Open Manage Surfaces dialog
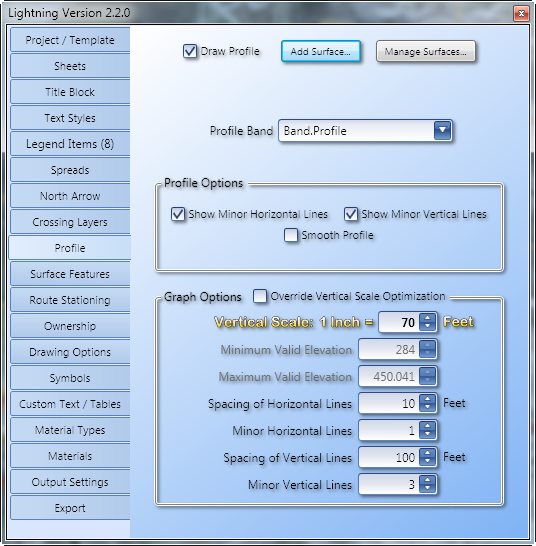 426,52
